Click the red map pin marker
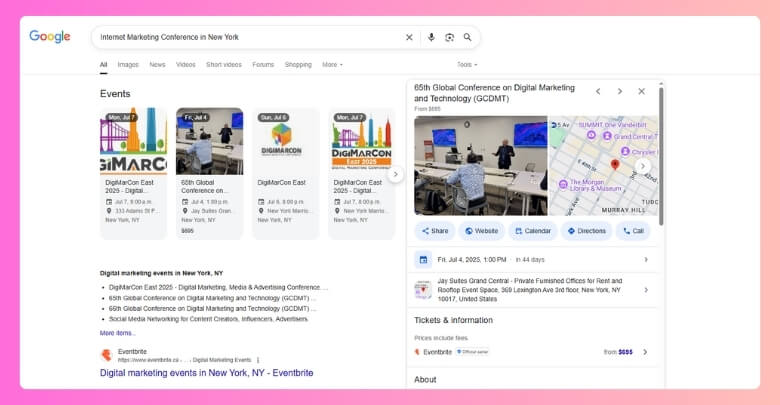The image size is (780, 405). click(x=615, y=165)
